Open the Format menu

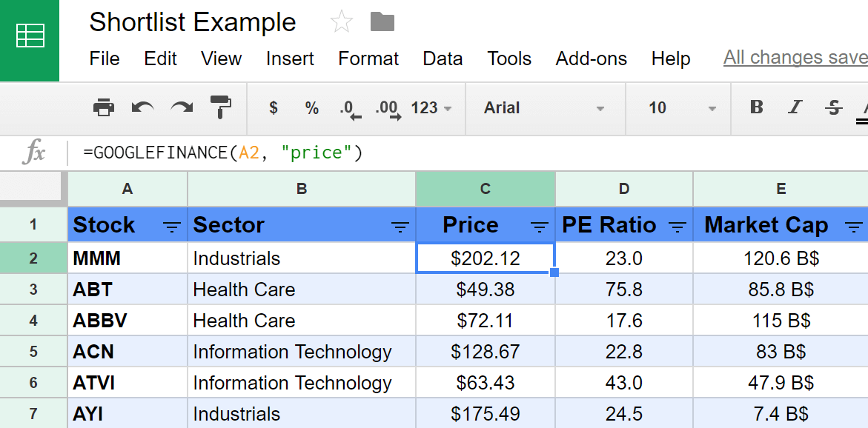(x=368, y=58)
